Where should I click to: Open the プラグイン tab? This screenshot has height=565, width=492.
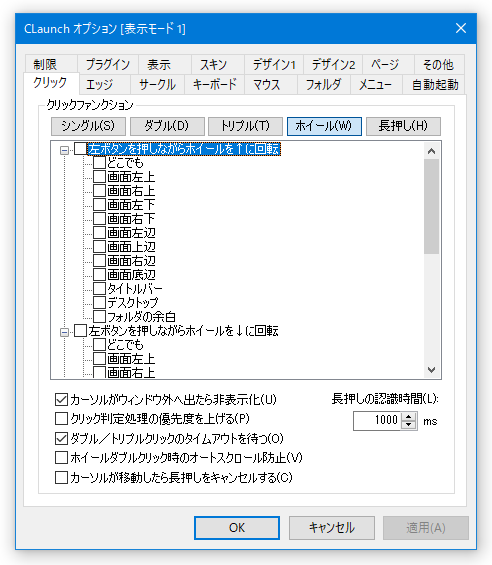(x=108, y=65)
